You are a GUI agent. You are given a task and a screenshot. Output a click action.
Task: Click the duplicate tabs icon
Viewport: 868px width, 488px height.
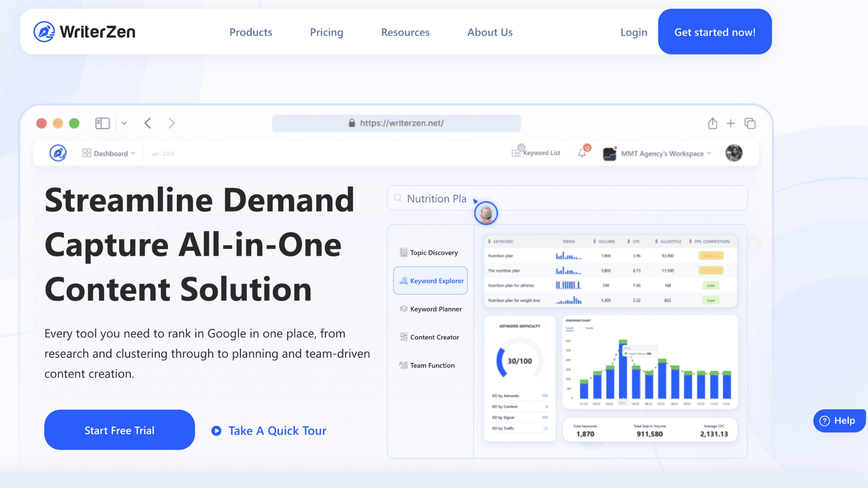(750, 123)
